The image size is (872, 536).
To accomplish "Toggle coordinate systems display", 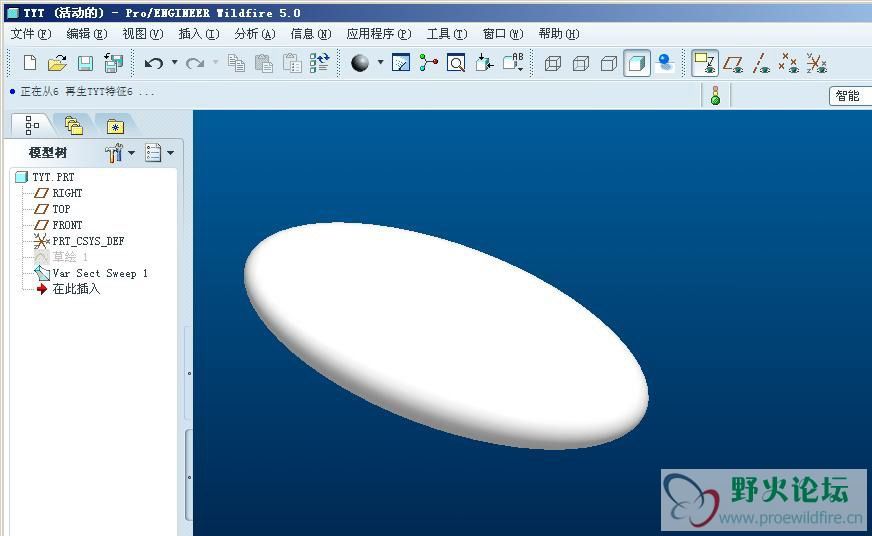I will coord(816,63).
